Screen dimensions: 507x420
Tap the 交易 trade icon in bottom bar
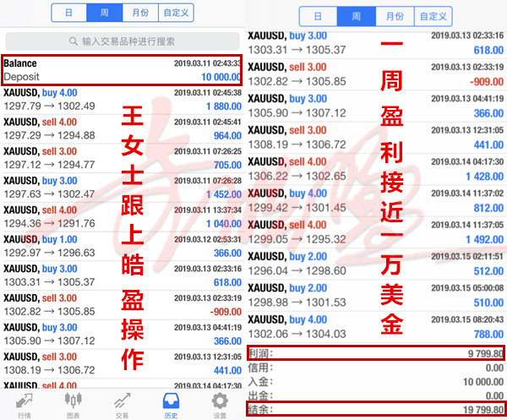click(123, 403)
